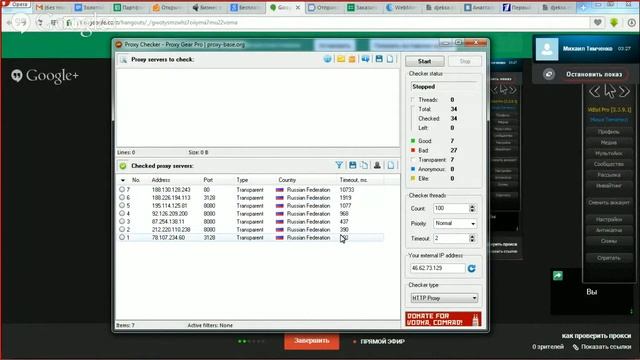640x360 pixels.
Task: Switch to the Gmail browser tab
Action: 52,7
